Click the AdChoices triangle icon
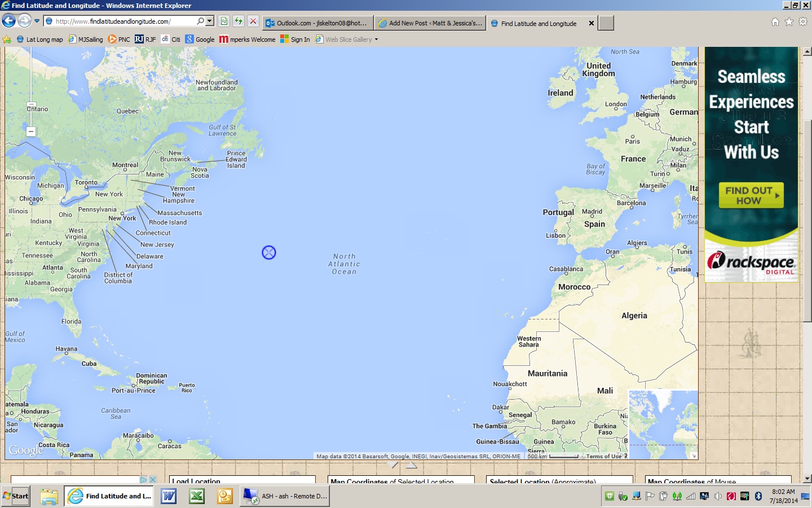Image resolution: width=812 pixels, height=508 pixels. [144, 480]
